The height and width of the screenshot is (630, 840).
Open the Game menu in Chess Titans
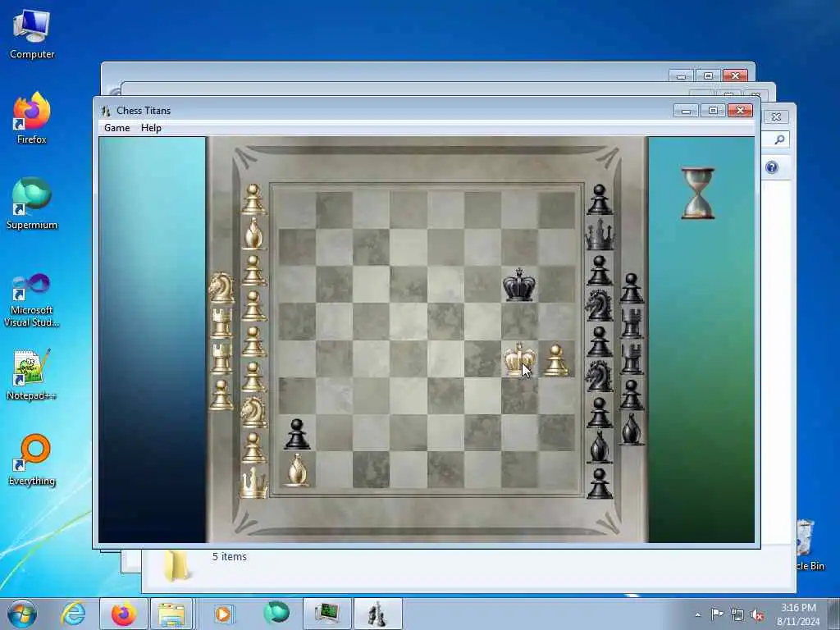(x=116, y=127)
